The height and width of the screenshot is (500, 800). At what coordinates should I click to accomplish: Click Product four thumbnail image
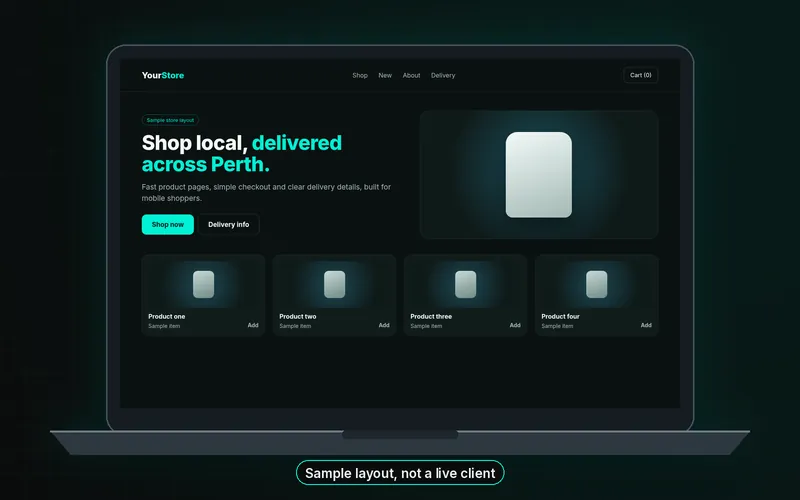(x=596, y=284)
